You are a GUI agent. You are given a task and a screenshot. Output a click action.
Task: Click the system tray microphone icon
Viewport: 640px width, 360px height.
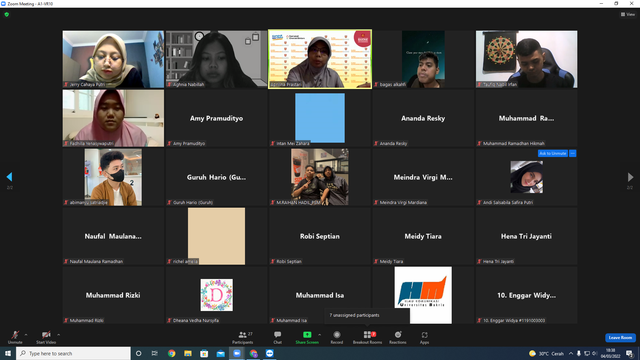click(579, 353)
